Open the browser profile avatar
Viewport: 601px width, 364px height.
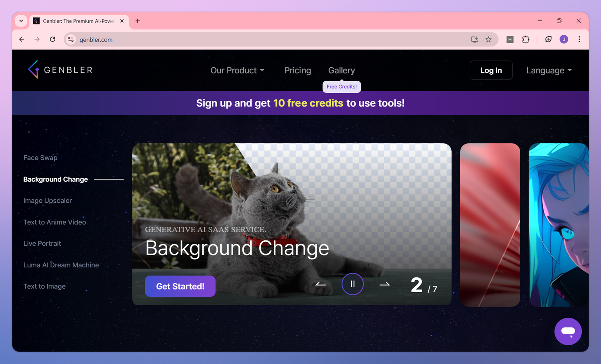point(564,39)
